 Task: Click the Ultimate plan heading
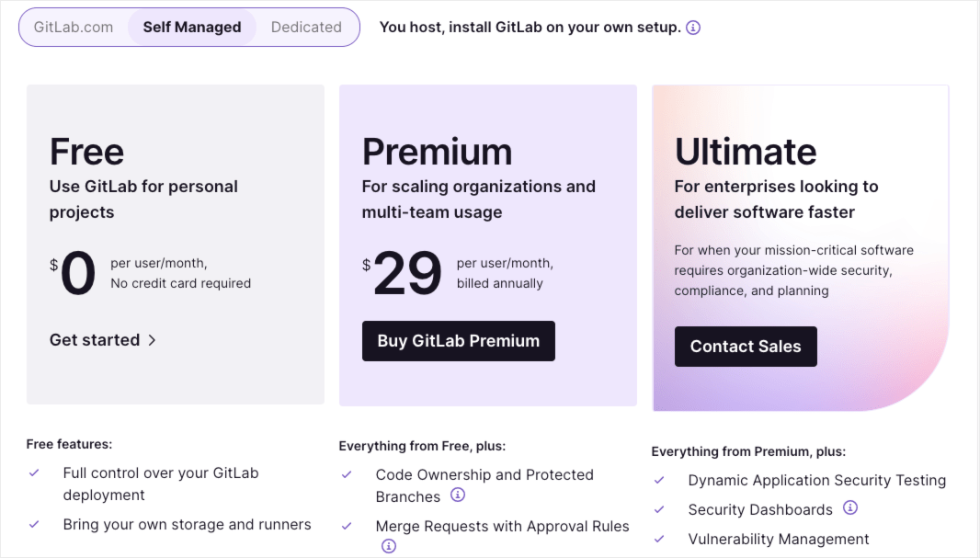pyautogui.click(x=746, y=152)
